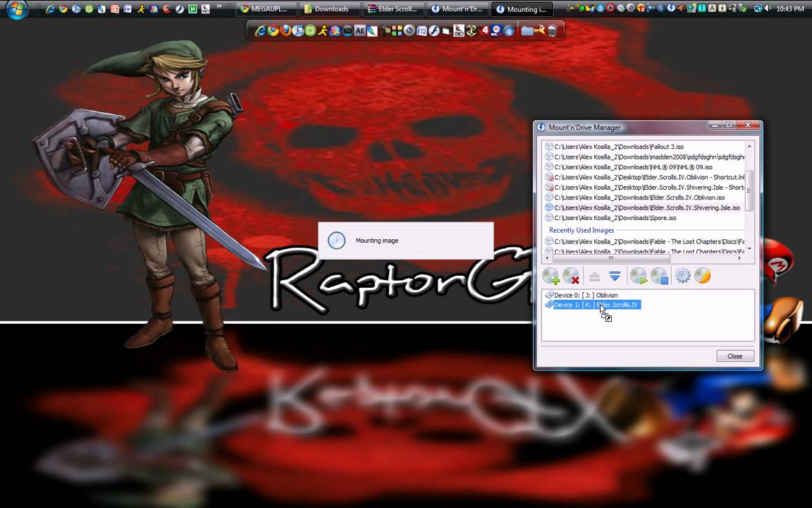Click horizontal scrollbar right arrow
812x508 pixels.
pyautogui.click(x=739, y=258)
